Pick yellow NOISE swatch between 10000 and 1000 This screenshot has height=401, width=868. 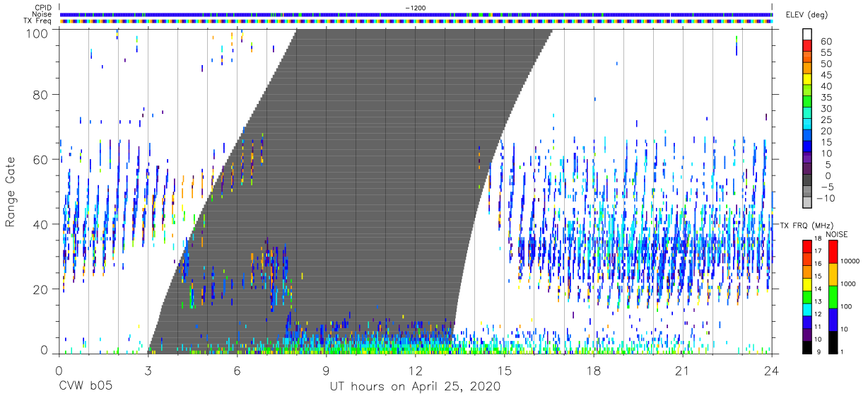pos(833,274)
